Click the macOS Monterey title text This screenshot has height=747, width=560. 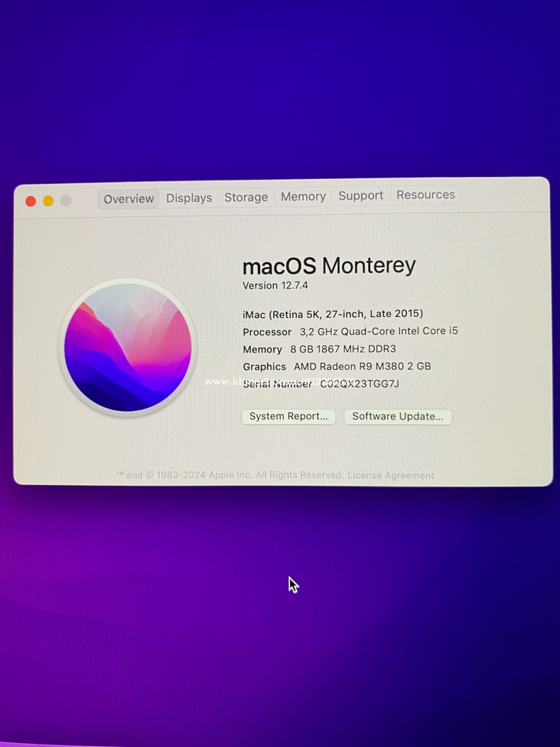pyautogui.click(x=329, y=265)
